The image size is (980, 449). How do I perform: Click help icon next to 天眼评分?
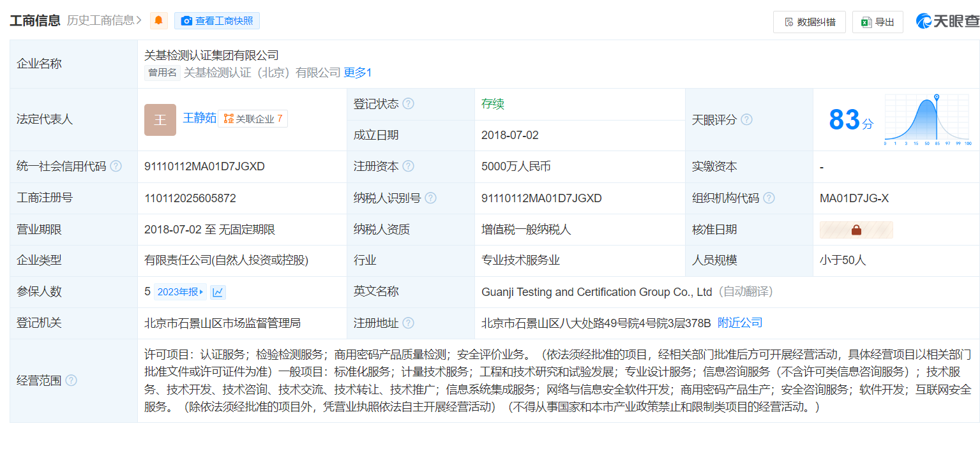pyautogui.click(x=746, y=119)
